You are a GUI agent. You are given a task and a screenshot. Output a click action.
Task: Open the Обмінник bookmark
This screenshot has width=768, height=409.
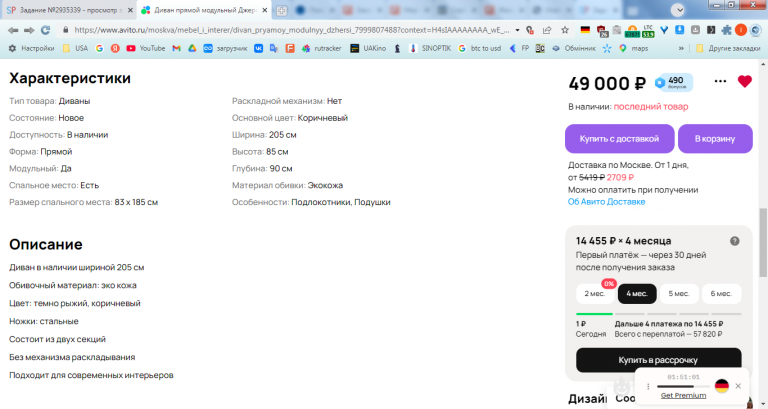573,48
